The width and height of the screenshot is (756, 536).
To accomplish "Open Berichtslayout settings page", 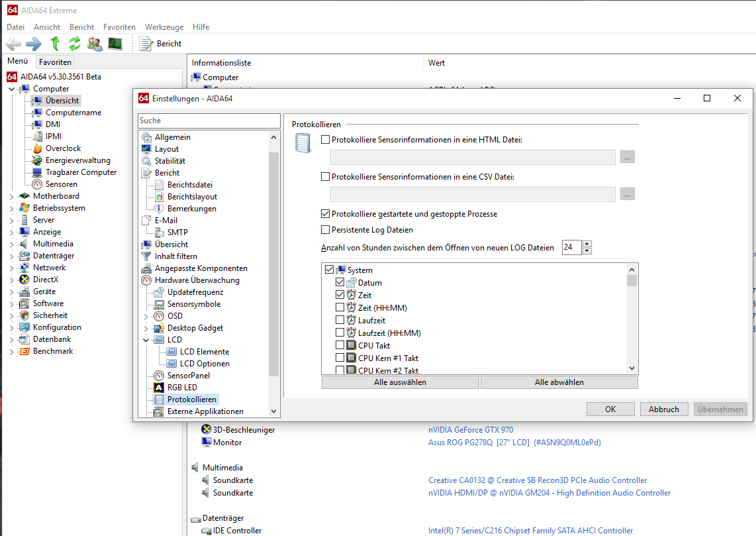I will point(192,197).
